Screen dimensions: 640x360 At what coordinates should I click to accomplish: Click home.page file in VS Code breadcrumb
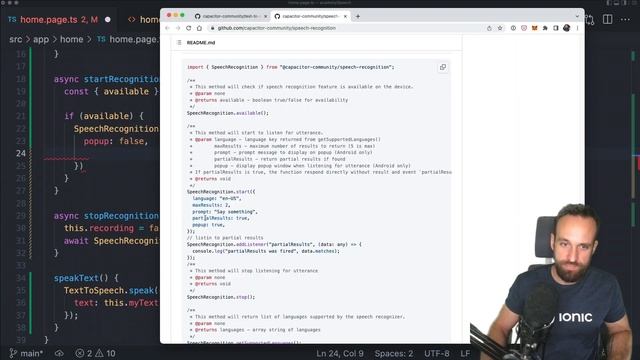(x=129, y=40)
